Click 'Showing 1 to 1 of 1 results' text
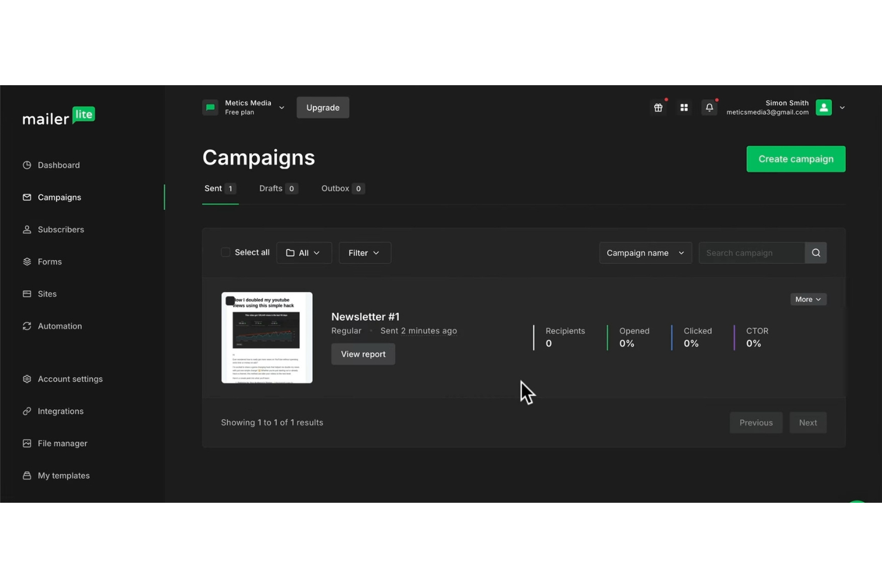This screenshot has width=882, height=588. click(x=272, y=423)
